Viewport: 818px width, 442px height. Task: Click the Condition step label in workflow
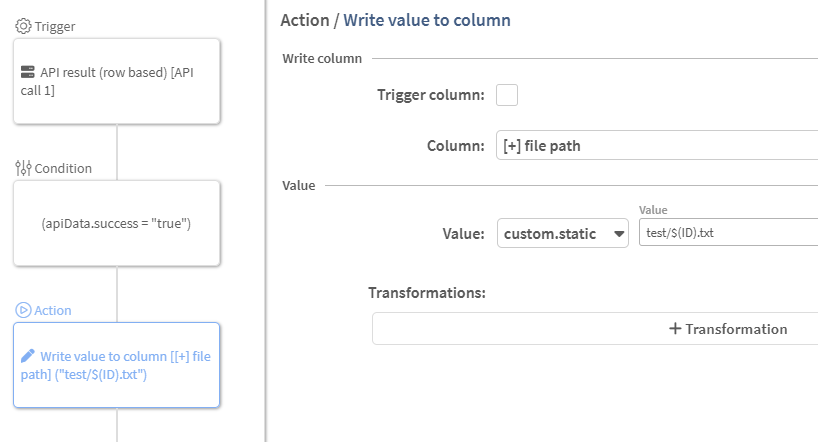pyautogui.click(x=63, y=168)
